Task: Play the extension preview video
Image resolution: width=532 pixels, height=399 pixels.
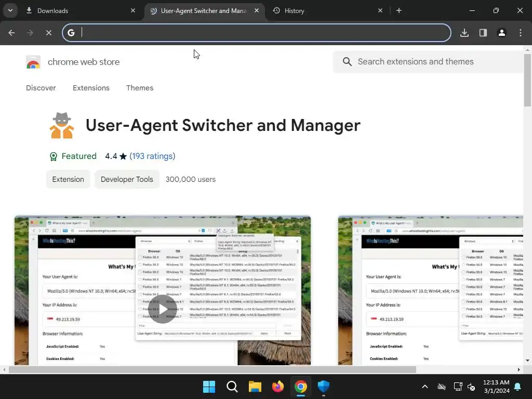Action: pyautogui.click(x=163, y=309)
